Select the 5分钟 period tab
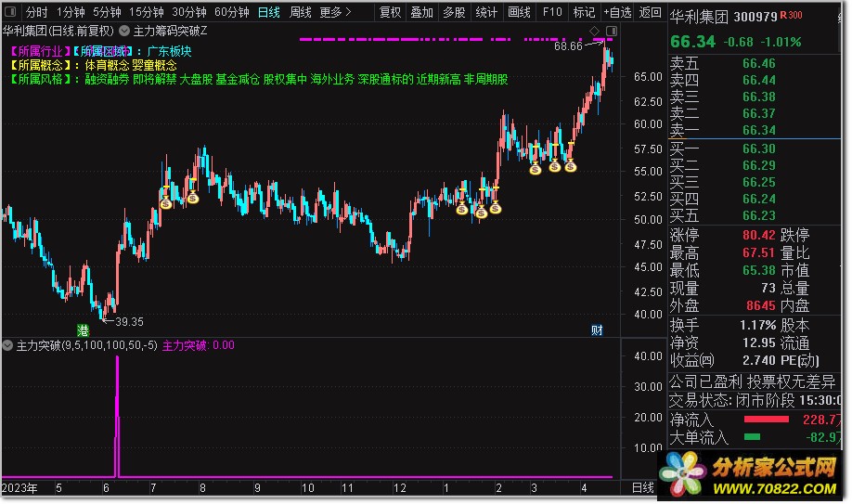852x504 pixels. tap(107, 12)
